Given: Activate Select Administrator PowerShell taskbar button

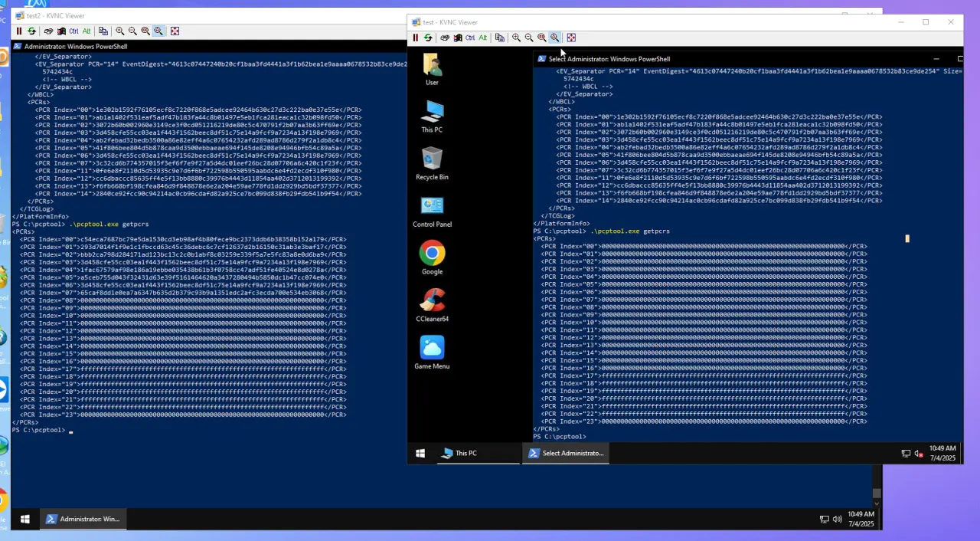Looking at the screenshot, I should tap(567, 454).
